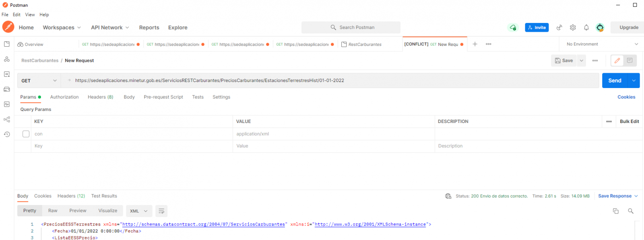
Task: Open the comments icon
Action: pos(630,61)
